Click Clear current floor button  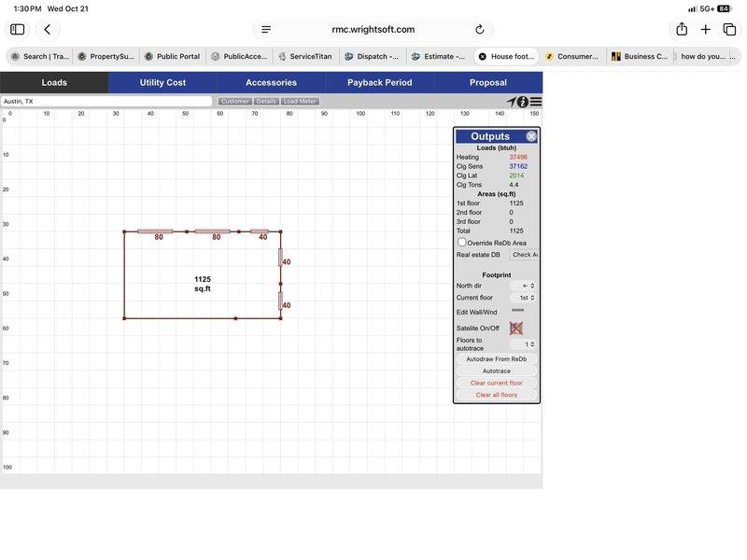[x=497, y=383]
